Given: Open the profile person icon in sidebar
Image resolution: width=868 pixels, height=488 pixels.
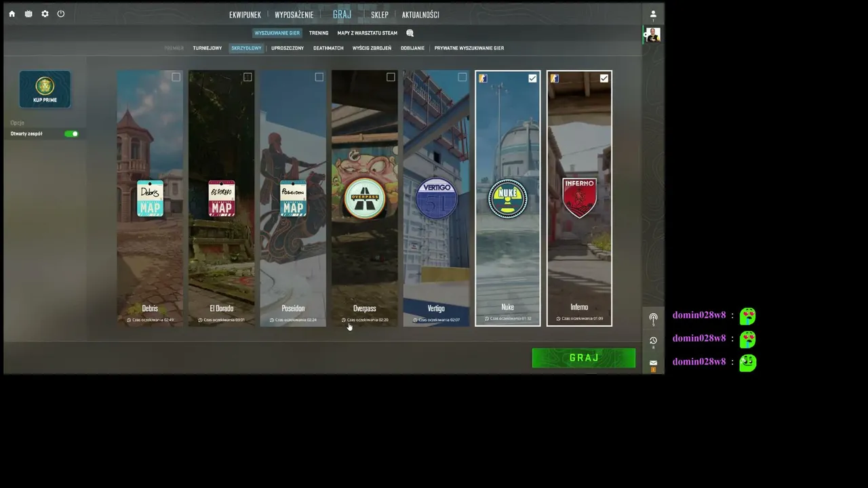Looking at the screenshot, I should coord(653,14).
